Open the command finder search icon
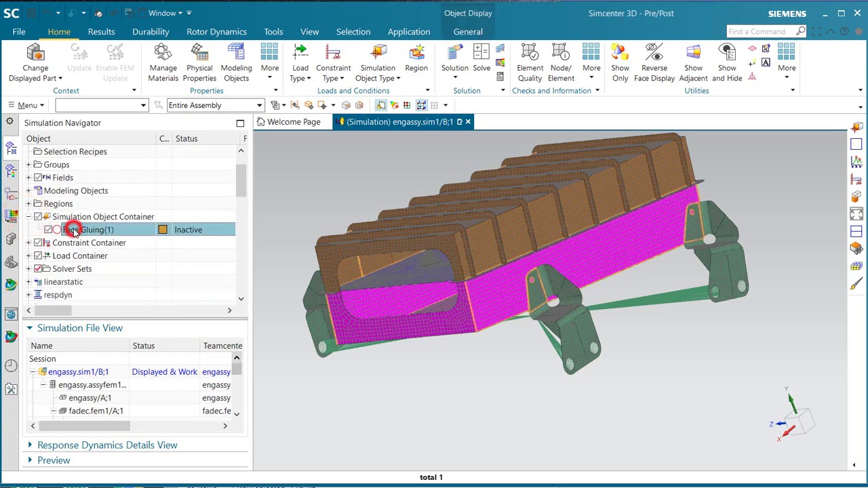This screenshot has width=868, height=488. point(801,31)
